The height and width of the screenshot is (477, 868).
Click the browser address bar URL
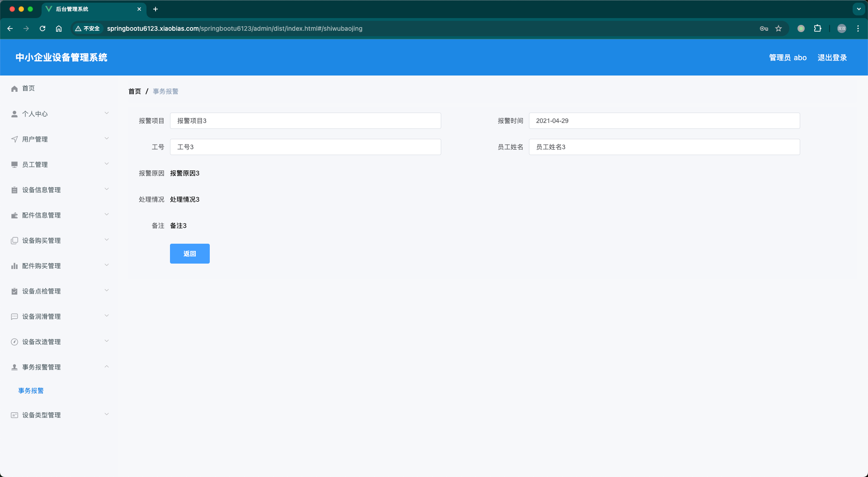[x=235, y=28]
